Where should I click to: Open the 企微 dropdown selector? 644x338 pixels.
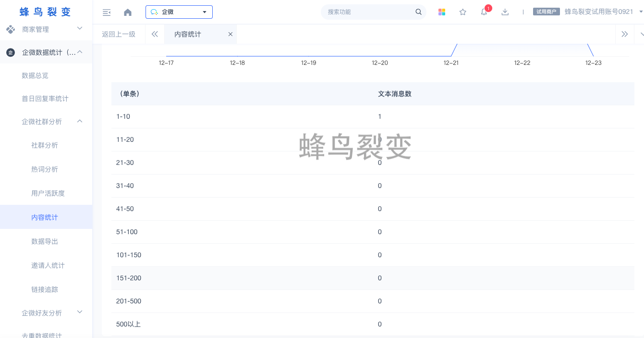pos(179,12)
